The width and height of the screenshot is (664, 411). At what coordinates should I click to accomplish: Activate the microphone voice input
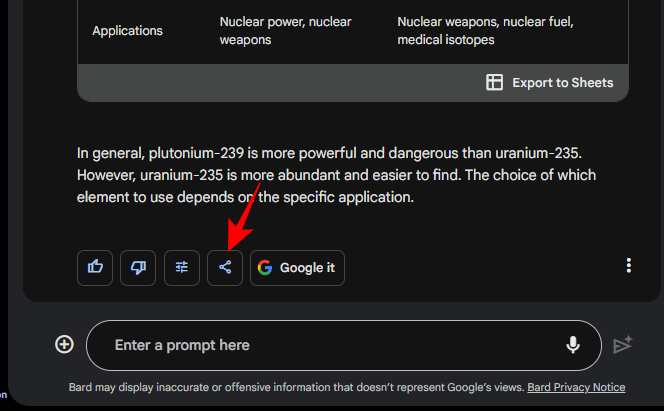point(573,345)
